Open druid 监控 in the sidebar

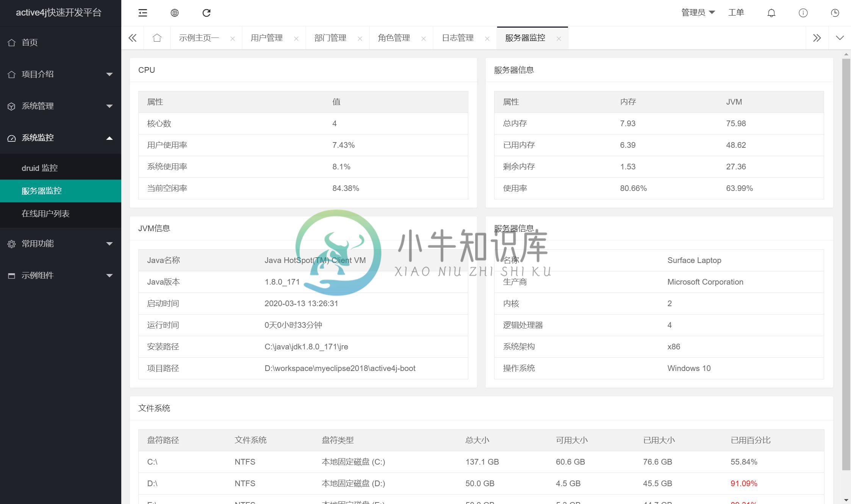(x=61, y=168)
